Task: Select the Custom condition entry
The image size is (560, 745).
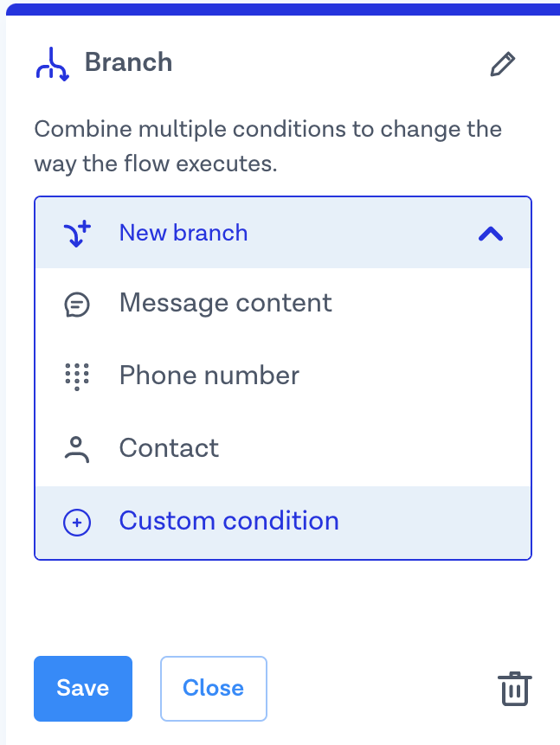Action: coord(229,521)
